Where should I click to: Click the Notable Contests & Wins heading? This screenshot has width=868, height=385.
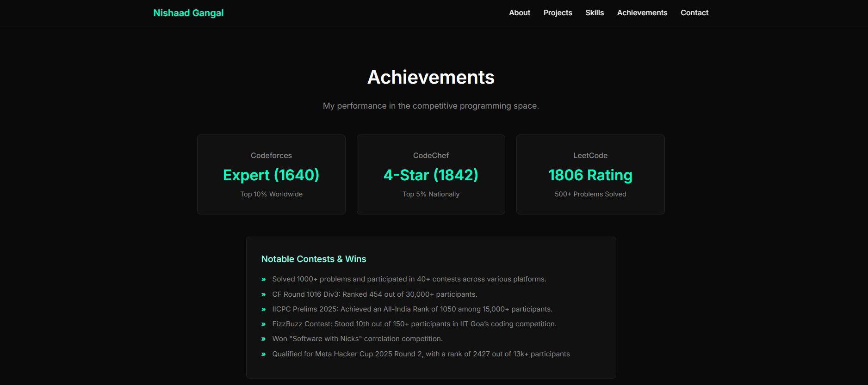[x=314, y=259]
